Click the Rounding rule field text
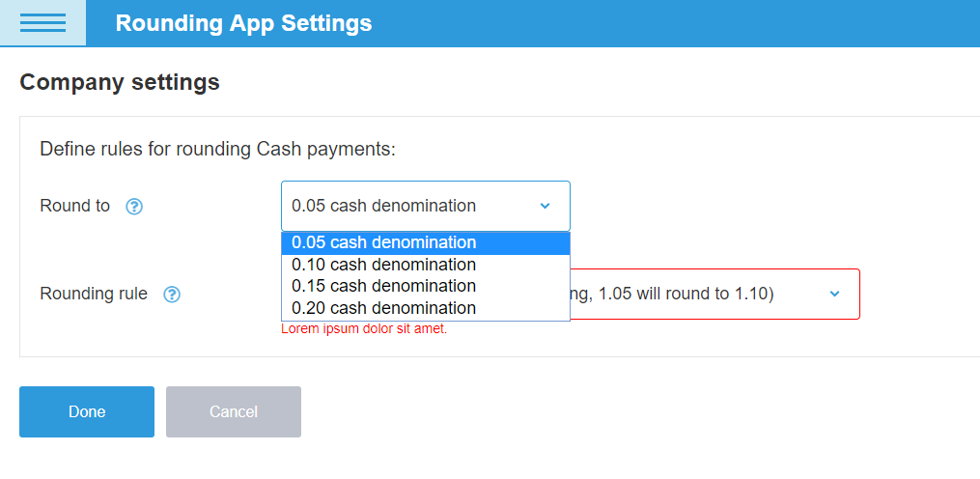The width and height of the screenshot is (980, 479). click(x=686, y=294)
